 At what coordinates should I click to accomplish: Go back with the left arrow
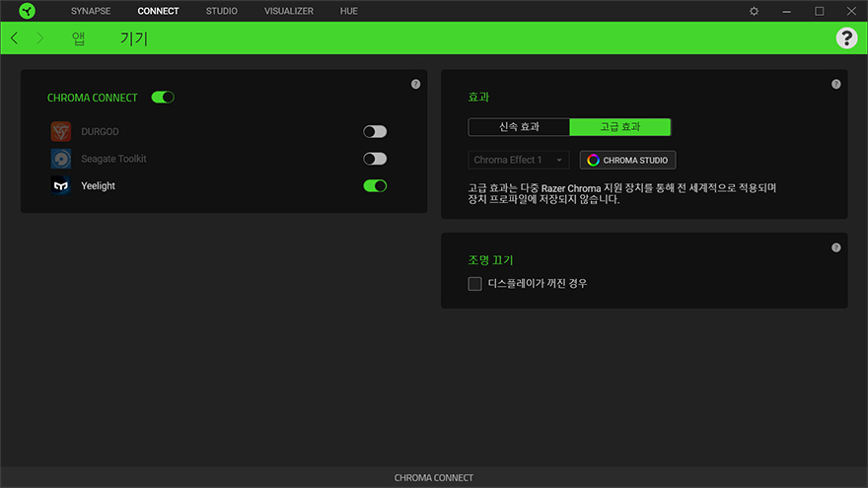pyautogui.click(x=15, y=38)
